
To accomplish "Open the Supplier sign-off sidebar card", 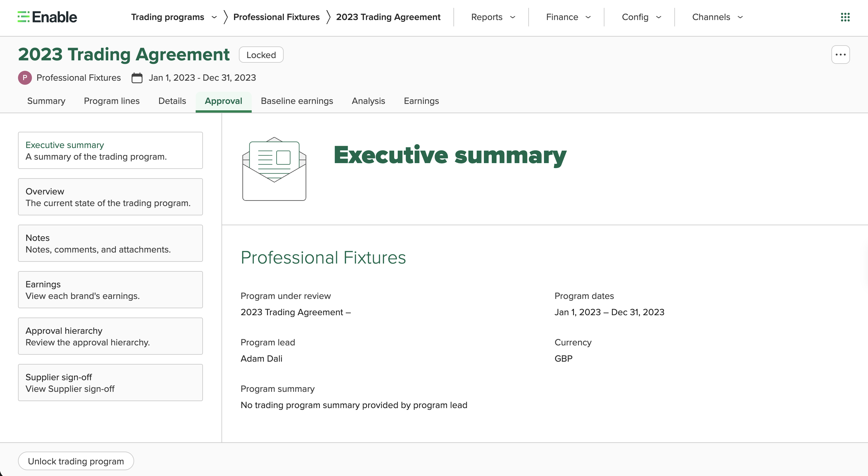I will [110, 383].
